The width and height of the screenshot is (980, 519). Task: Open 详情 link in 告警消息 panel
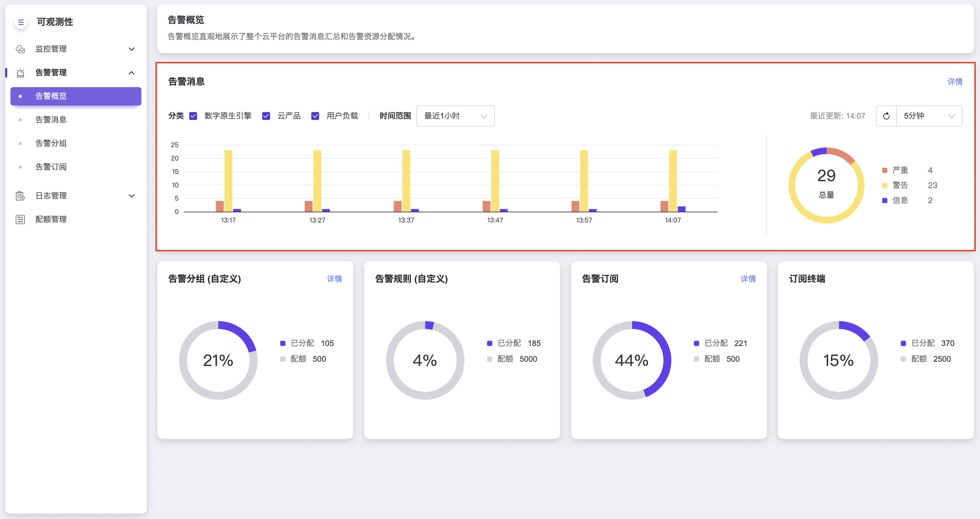[x=954, y=82]
